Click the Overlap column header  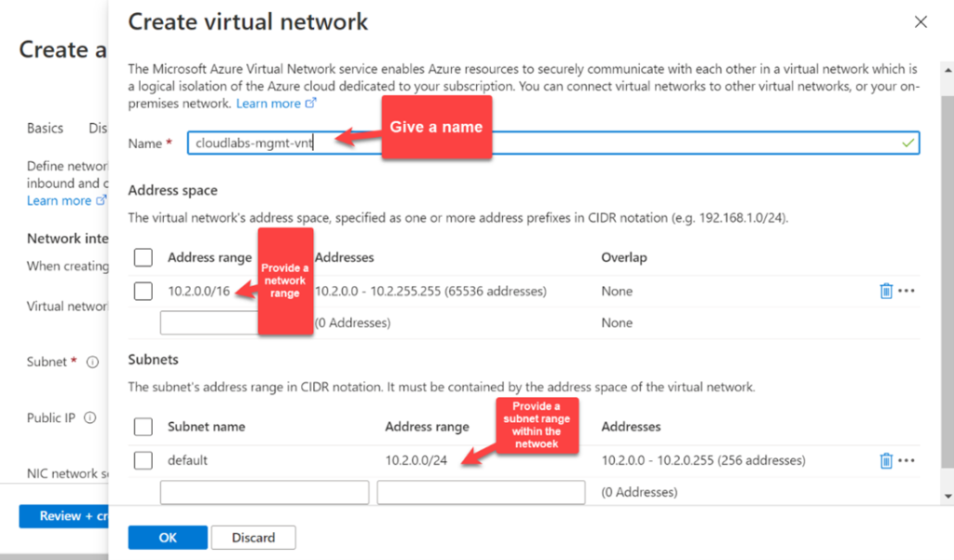623,257
